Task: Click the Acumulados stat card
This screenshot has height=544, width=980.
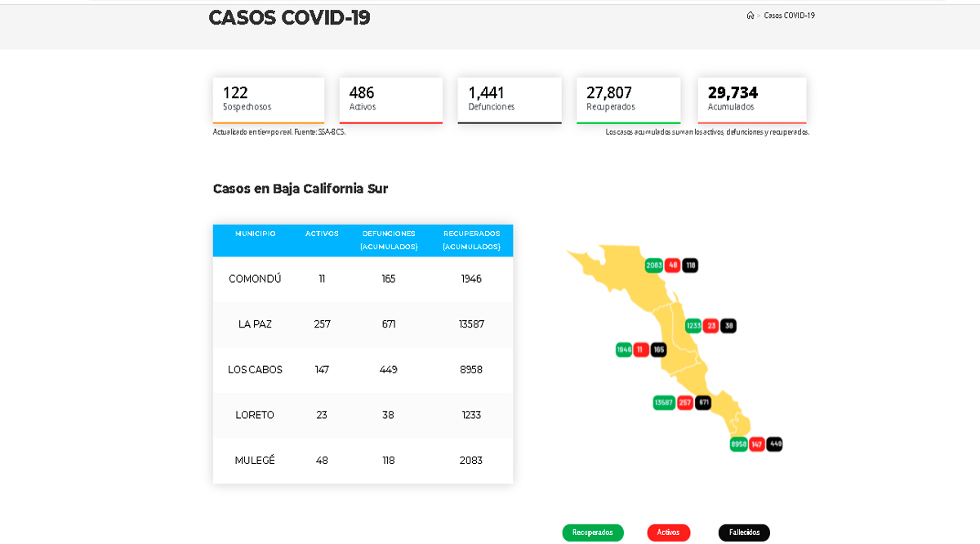Action: coord(751,100)
